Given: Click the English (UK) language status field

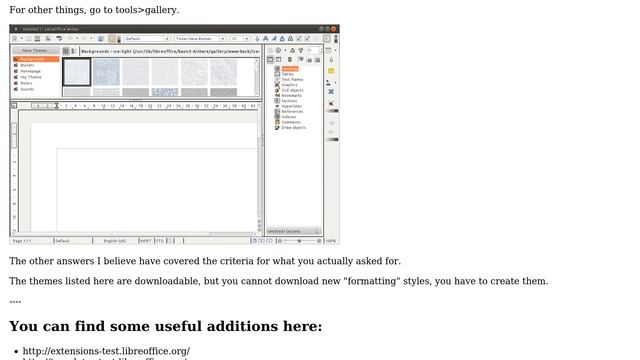Looking at the screenshot, I should tap(115, 241).
